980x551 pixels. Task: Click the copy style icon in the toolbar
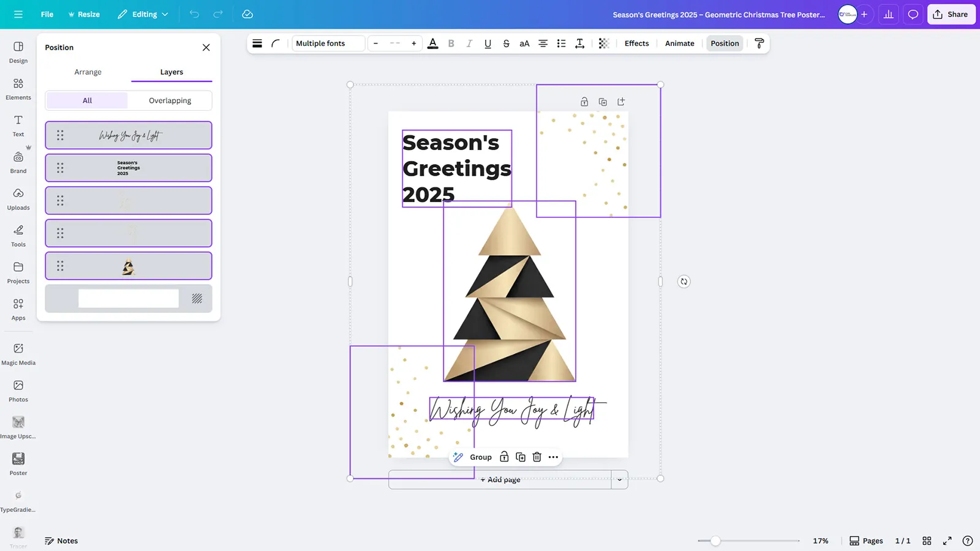coord(759,43)
